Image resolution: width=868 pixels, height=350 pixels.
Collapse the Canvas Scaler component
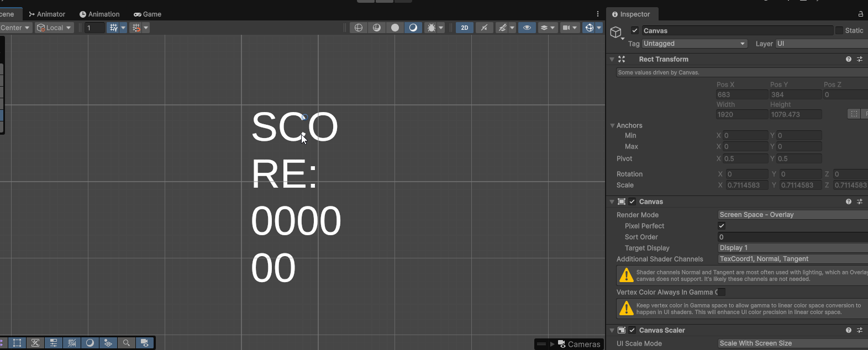tap(612, 330)
